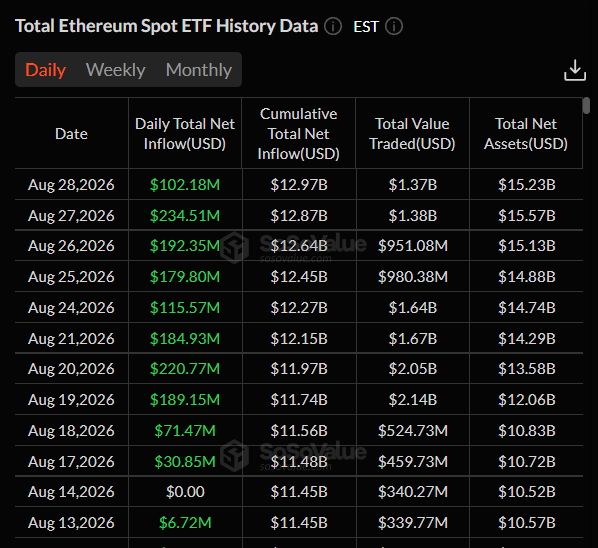
Task: Click the Total Value Traded(USD) header
Action: 412,134
